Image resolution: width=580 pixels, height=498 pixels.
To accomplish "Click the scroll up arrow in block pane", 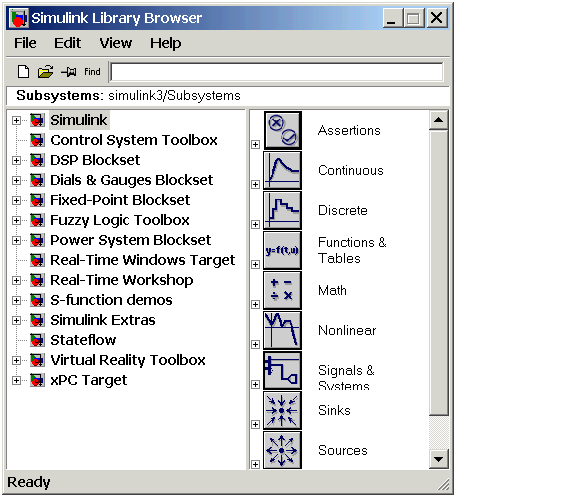I will 439,120.
